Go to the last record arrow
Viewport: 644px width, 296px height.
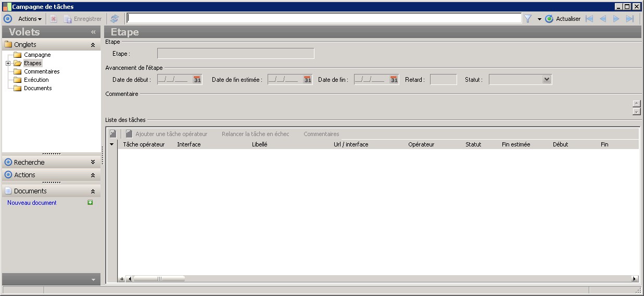[630, 19]
